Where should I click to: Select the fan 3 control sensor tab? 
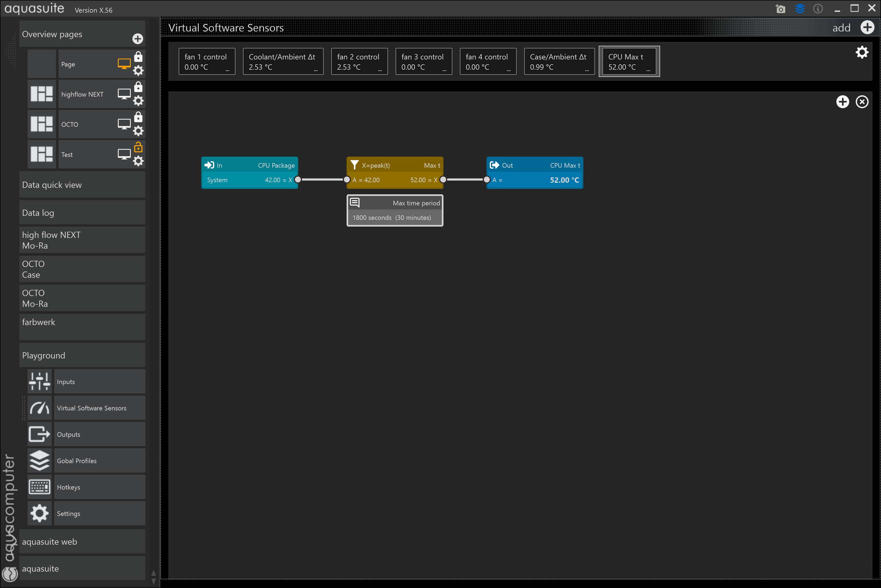pyautogui.click(x=424, y=62)
